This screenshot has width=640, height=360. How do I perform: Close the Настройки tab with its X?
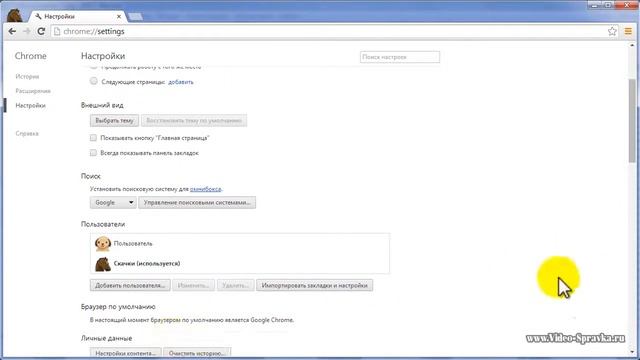(119, 17)
